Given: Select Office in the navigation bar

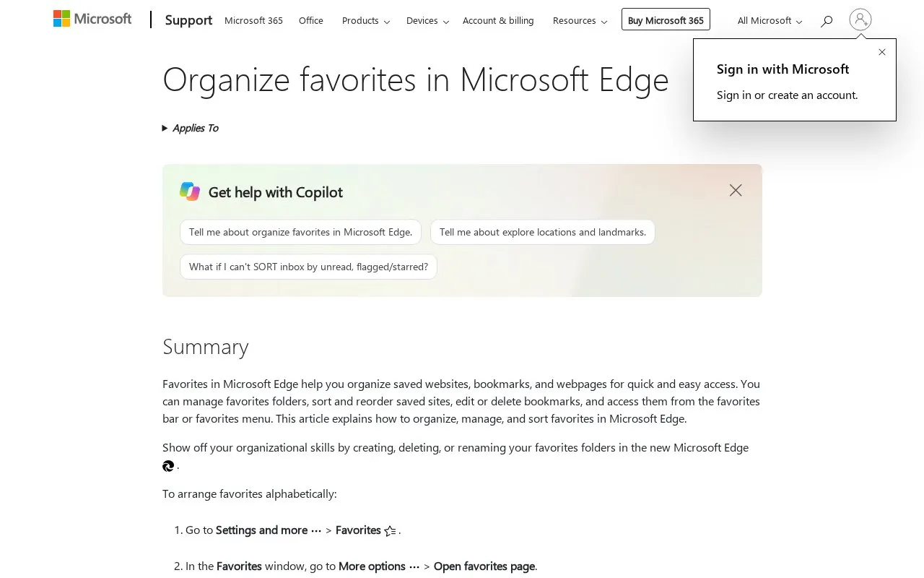Looking at the screenshot, I should (x=311, y=21).
